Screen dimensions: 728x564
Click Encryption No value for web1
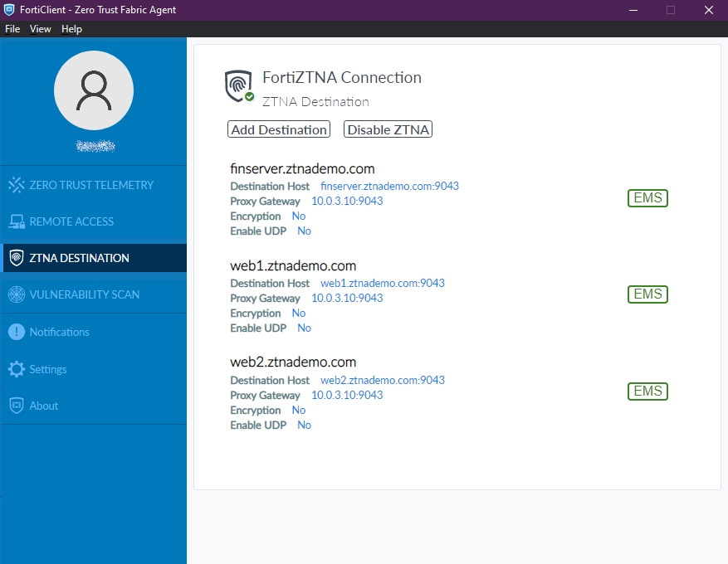click(299, 313)
